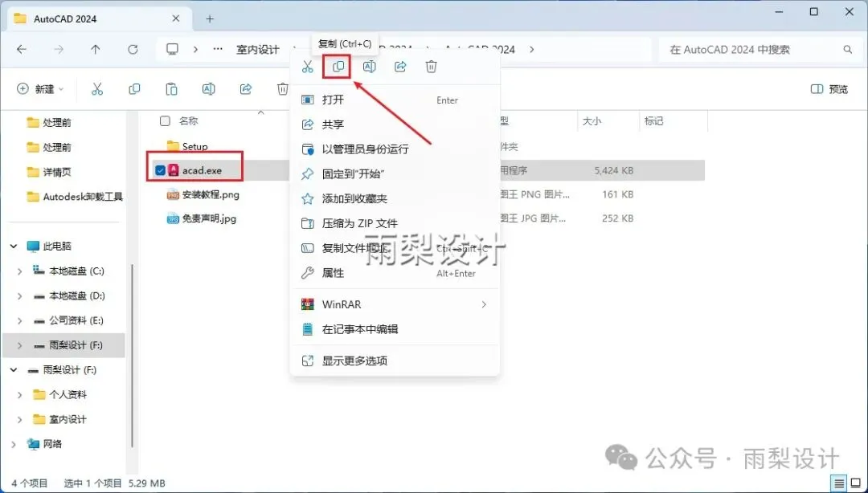Viewport: 868px width, 493px height.
Task: Choose 共享 from context menu
Action: pos(395,124)
